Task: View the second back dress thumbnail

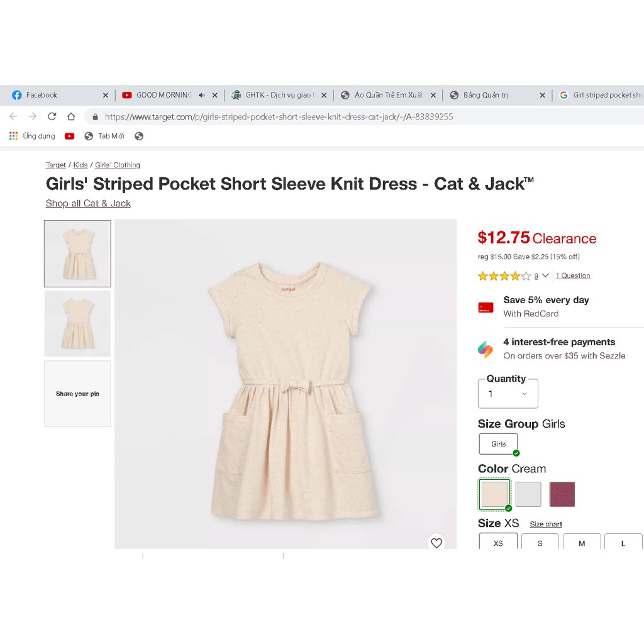Action: click(x=77, y=324)
